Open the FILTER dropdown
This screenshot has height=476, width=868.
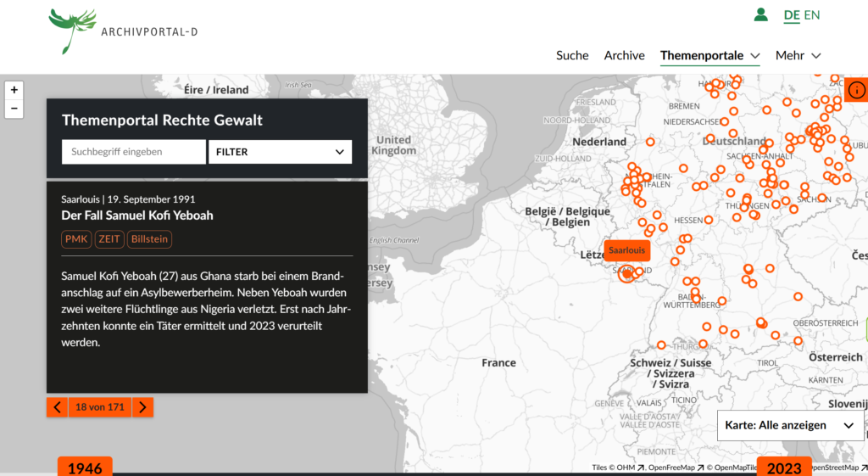[280, 152]
